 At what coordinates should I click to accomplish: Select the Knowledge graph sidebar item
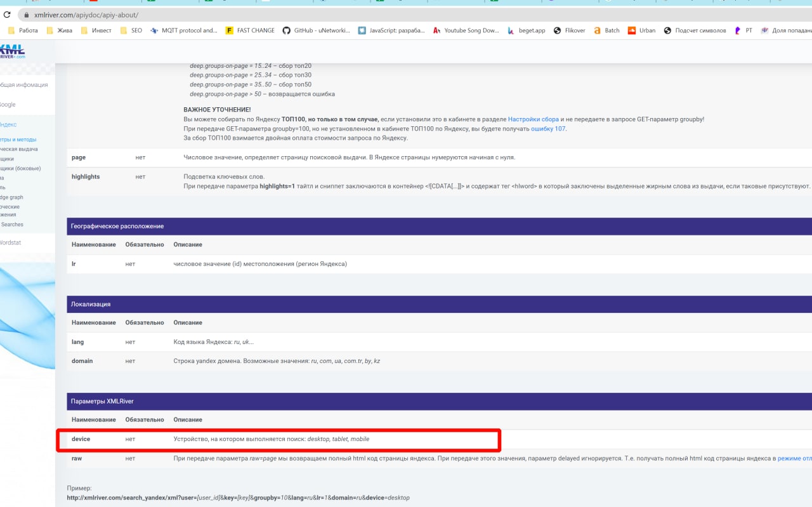click(11, 197)
